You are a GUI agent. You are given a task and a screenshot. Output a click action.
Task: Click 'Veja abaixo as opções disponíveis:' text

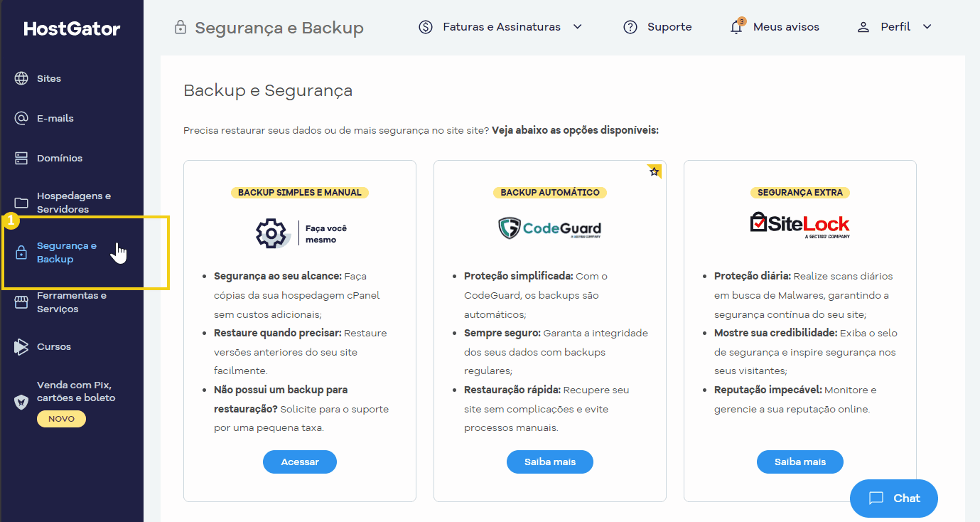click(x=576, y=130)
